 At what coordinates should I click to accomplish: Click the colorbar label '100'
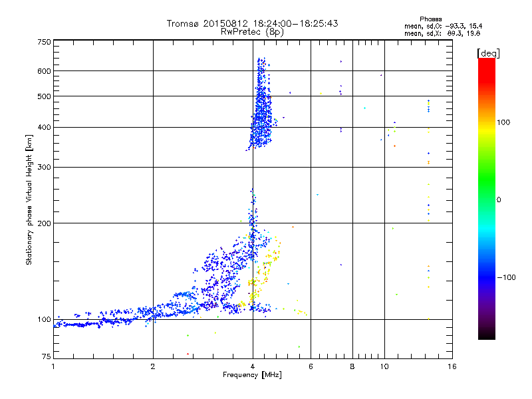coord(503,122)
